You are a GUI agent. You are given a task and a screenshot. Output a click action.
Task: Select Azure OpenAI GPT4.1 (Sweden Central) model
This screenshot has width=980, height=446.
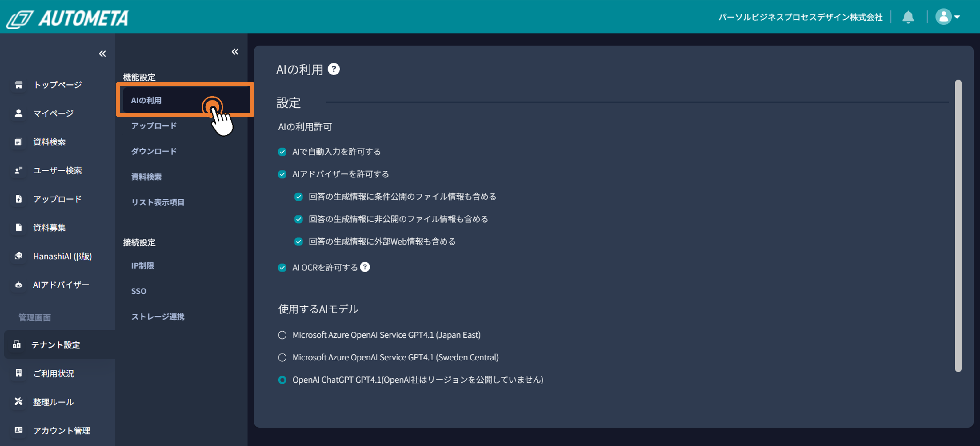(282, 357)
